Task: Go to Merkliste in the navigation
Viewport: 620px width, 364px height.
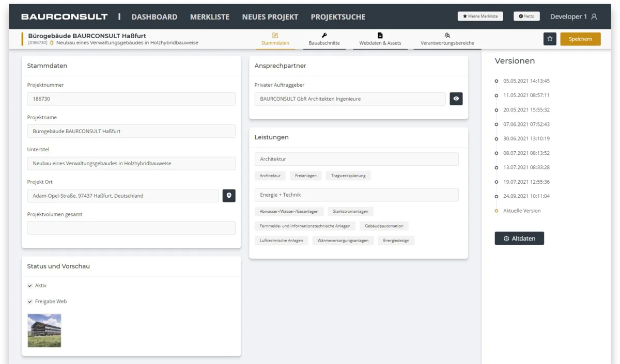Action: point(210,17)
